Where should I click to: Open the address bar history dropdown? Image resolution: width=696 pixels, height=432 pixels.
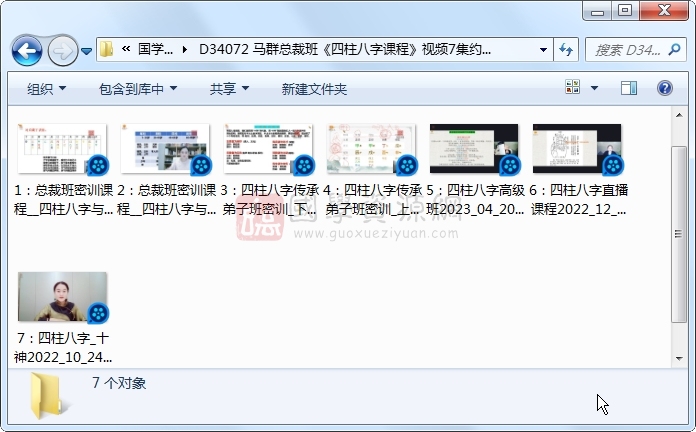click(x=543, y=49)
